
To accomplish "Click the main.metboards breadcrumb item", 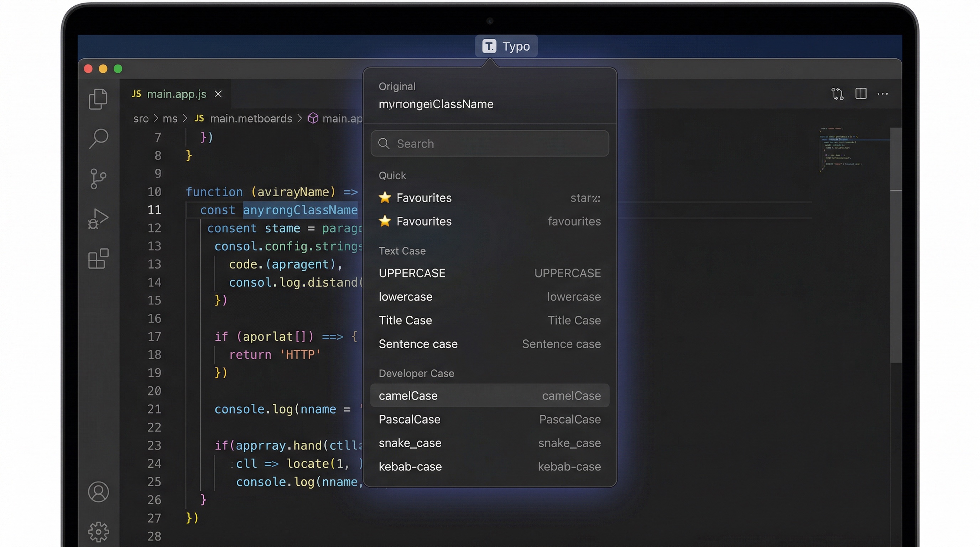I will pyautogui.click(x=251, y=119).
